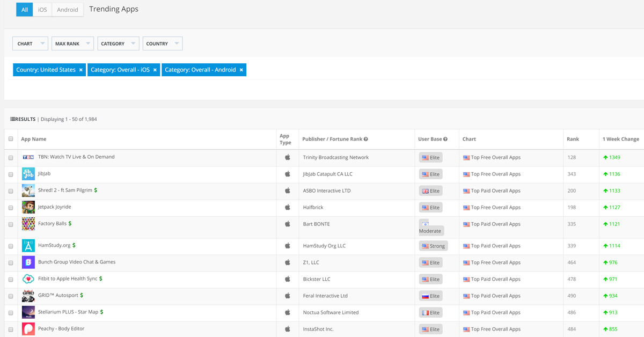Open the Bunch Group Video Chat icon
The image size is (644, 337).
[28, 262]
